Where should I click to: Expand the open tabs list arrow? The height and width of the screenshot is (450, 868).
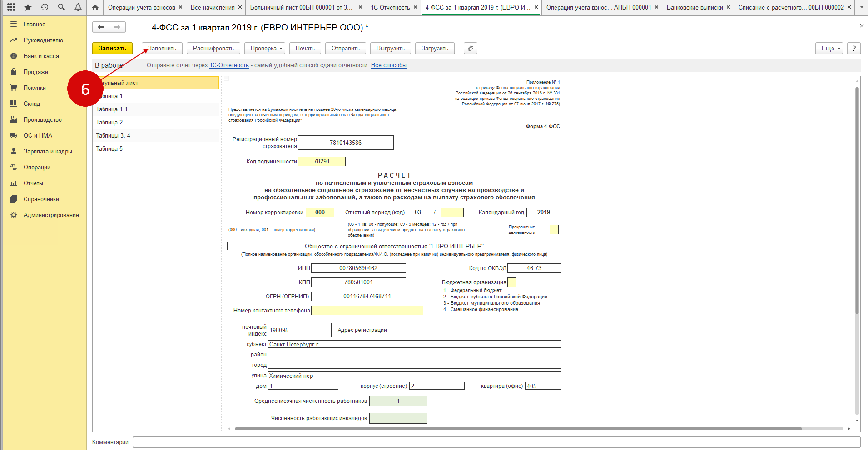862,7
